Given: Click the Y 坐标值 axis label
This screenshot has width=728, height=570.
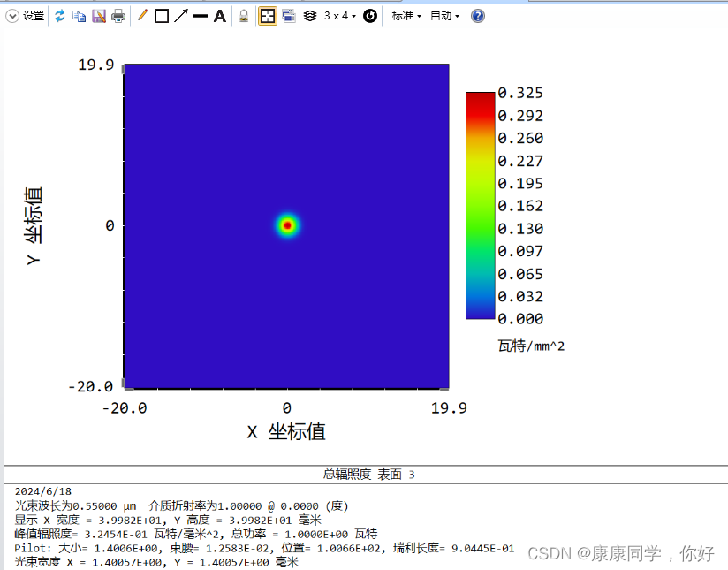Looking at the screenshot, I should click(34, 225).
